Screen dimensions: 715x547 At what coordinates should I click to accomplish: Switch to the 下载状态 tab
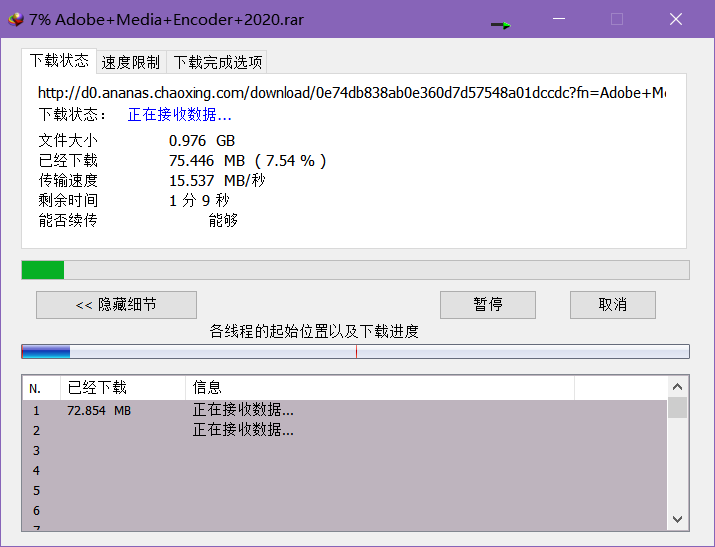[59, 61]
